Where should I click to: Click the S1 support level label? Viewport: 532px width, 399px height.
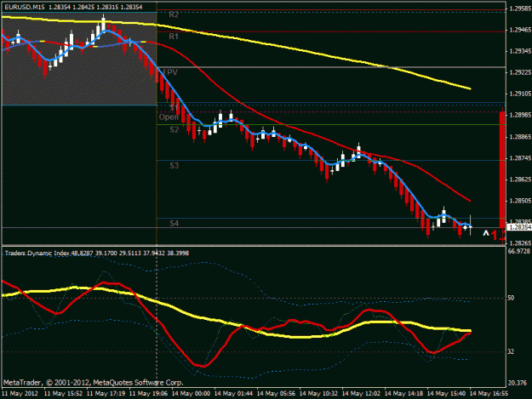174,108
